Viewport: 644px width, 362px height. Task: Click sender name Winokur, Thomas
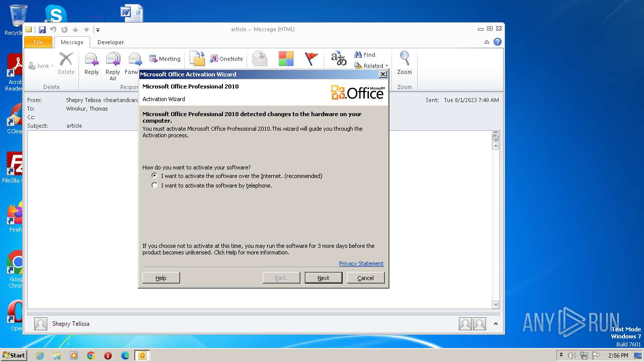87,109
